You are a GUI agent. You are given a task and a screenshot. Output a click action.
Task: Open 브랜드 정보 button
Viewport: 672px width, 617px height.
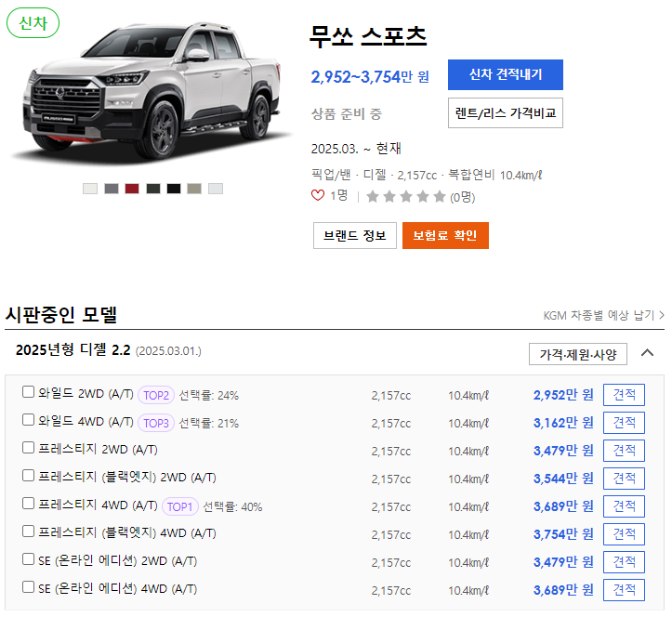[x=355, y=235]
